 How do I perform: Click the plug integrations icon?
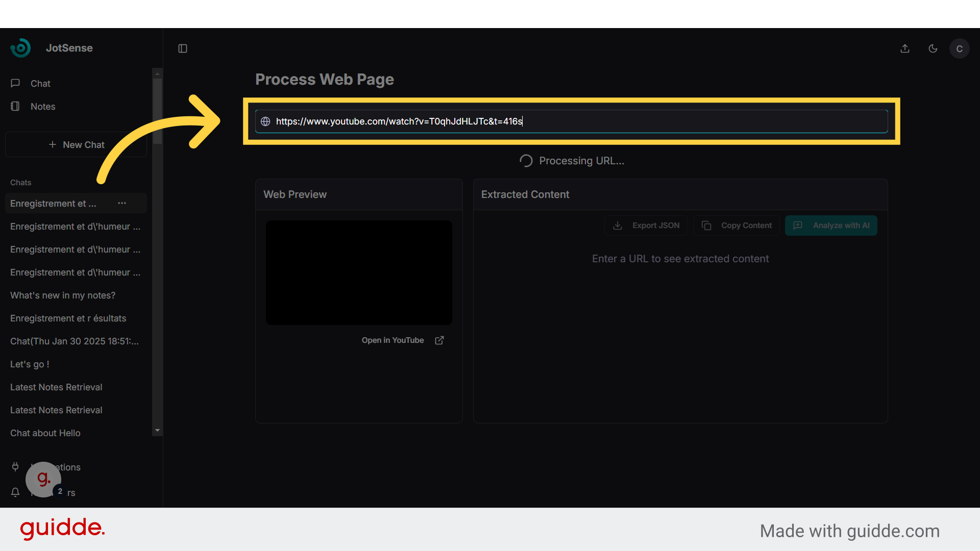point(15,467)
